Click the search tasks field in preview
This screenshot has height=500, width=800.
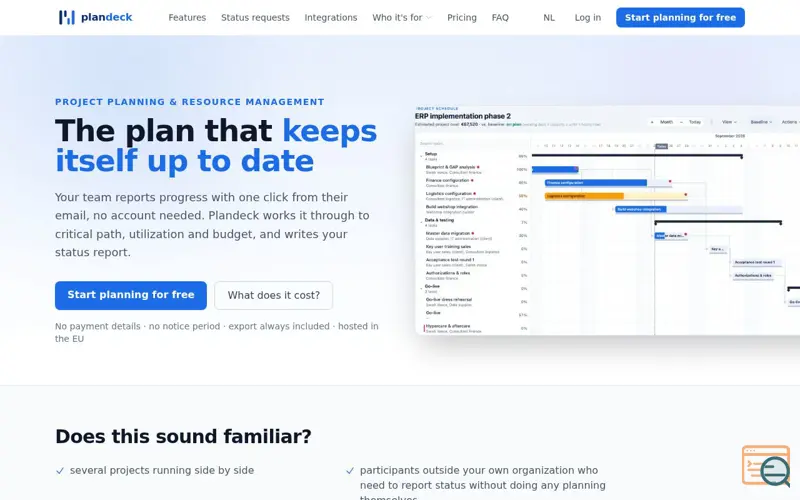(x=473, y=144)
